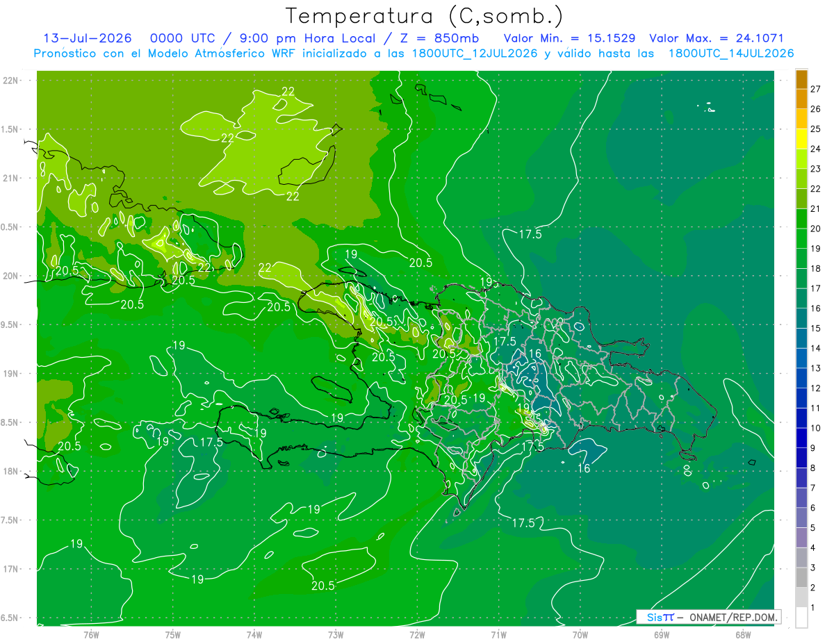
Task: Click the 71W longitude axis label
Action: pyautogui.click(x=498, y=634)
